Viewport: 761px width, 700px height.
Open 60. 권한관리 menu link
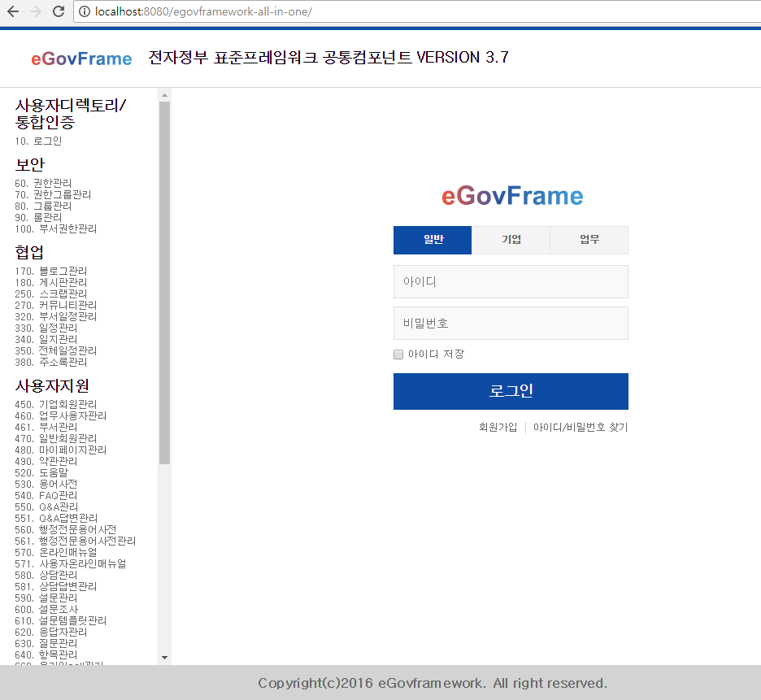[43, 183]
